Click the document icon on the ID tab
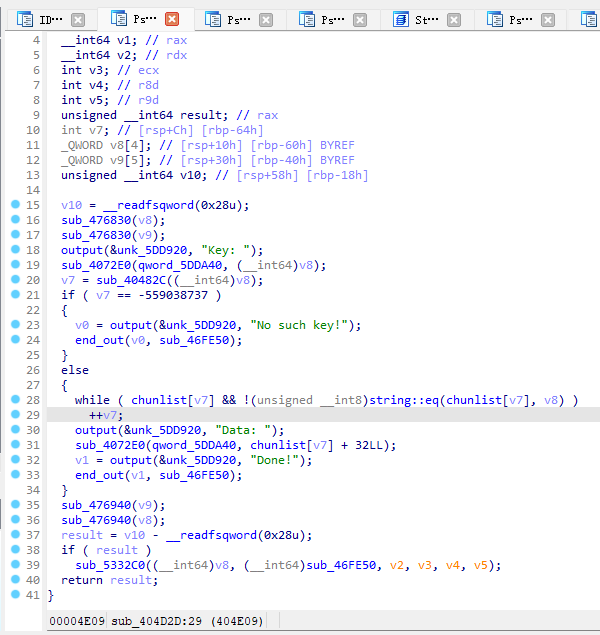Screen dimensions: 600x635 coord(25,19)
